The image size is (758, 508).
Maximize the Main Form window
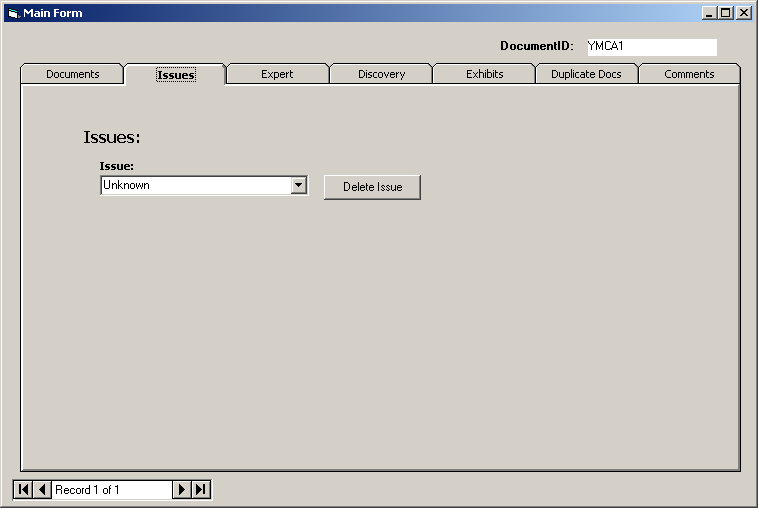coord(725,13)
